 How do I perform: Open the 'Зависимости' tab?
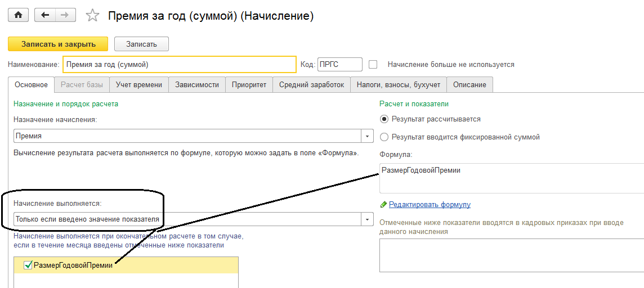[x=197, y=85]
